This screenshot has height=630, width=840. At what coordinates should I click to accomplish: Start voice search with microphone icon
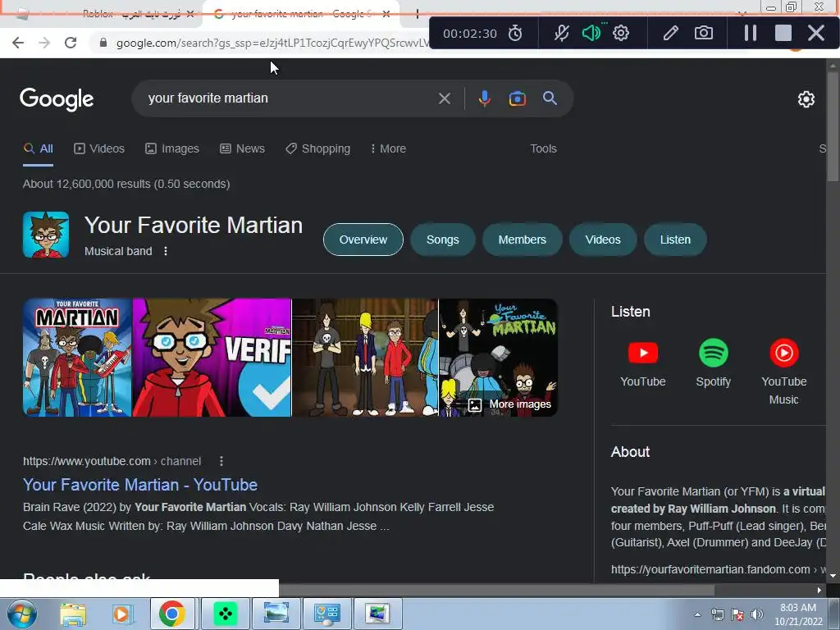point(484,98)
